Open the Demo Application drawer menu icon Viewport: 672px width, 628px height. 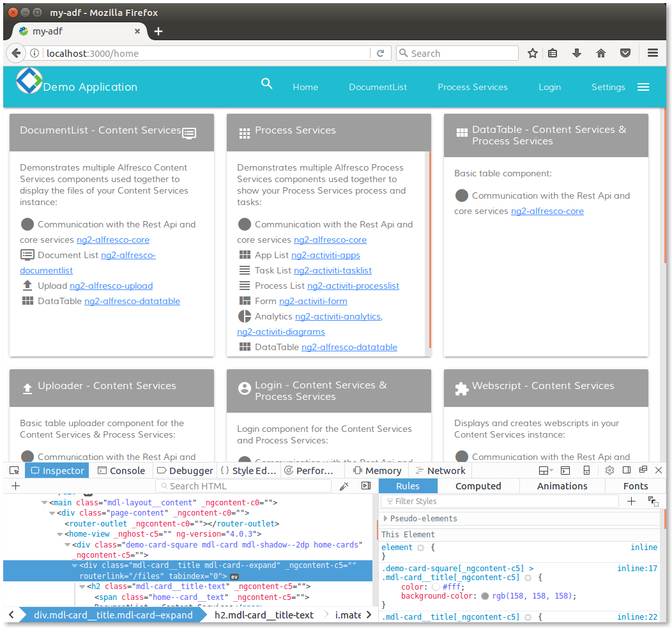coord(643,87)
